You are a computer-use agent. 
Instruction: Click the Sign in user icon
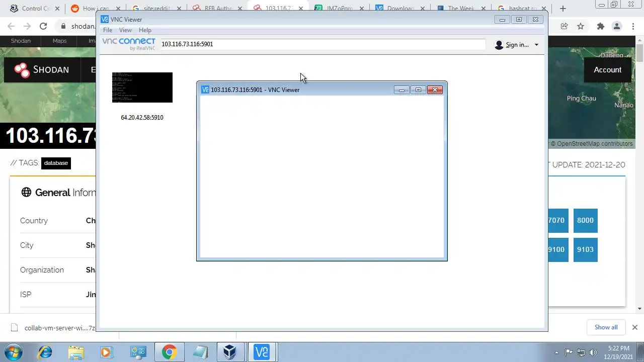[499, 45]
